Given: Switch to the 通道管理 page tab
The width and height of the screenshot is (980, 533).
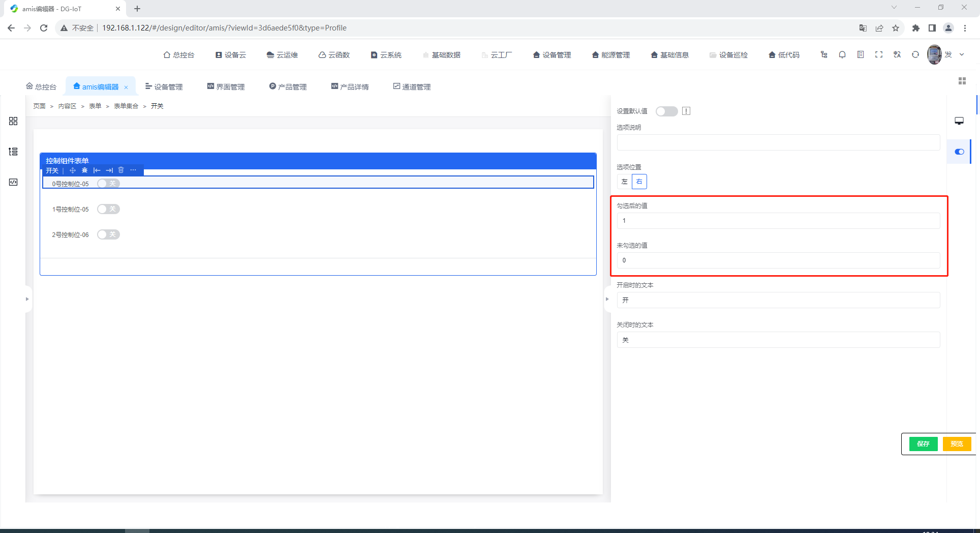Looking at the screenshot, I should 412,87.
